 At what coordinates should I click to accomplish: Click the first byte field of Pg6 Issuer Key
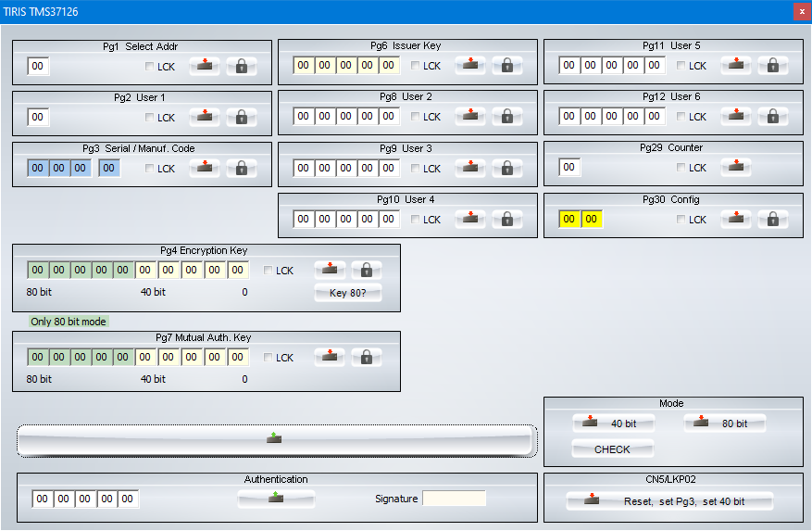[x=304, y=66]
